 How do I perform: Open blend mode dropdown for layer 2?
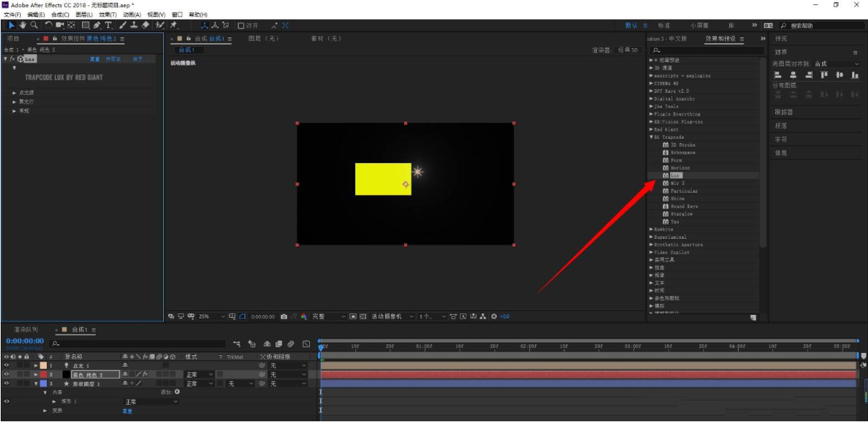tap(200, 375)
